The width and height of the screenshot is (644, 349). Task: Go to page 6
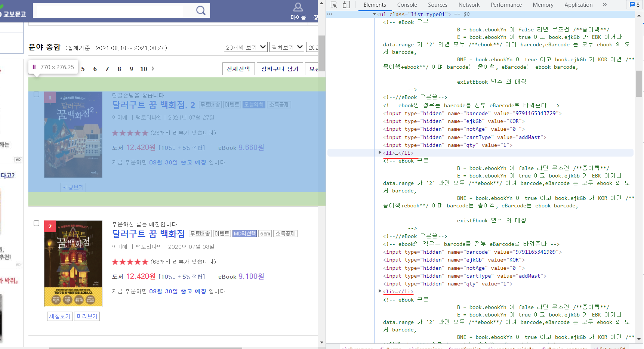coord(95,69)
